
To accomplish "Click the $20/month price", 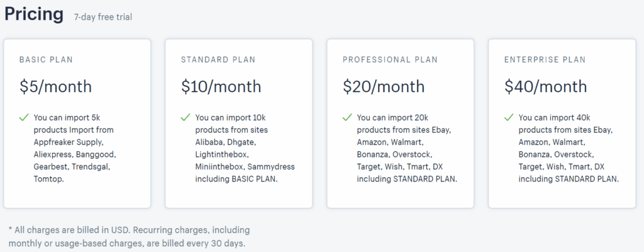I will coord(384,86).
